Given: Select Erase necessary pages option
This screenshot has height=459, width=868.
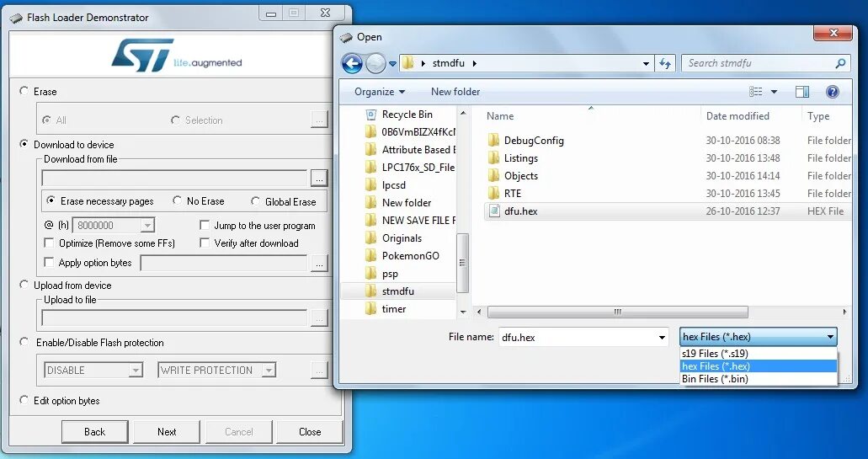Looking at the screenshot, I should click(x=51, y=200).
